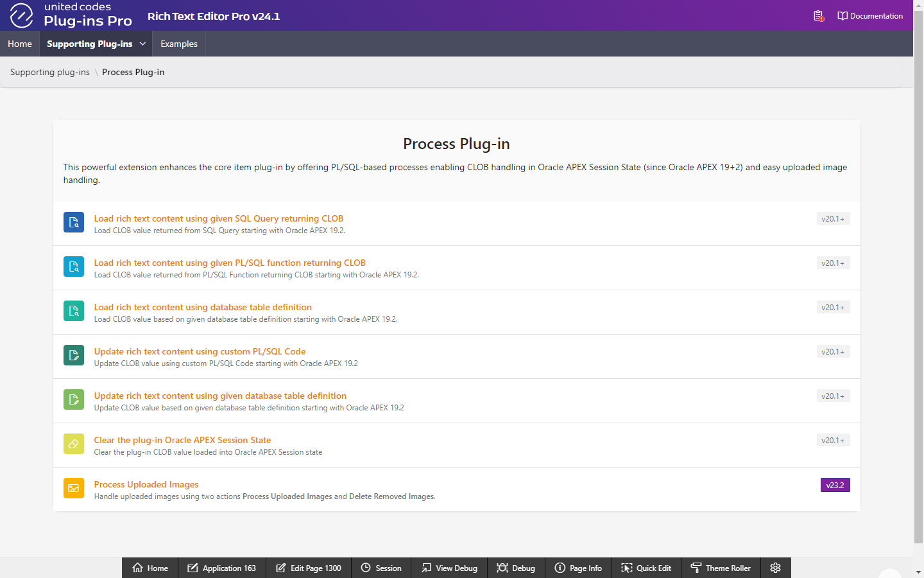
Task: Click the orange Process Uploaded Images icon
Action: [74, 488]
